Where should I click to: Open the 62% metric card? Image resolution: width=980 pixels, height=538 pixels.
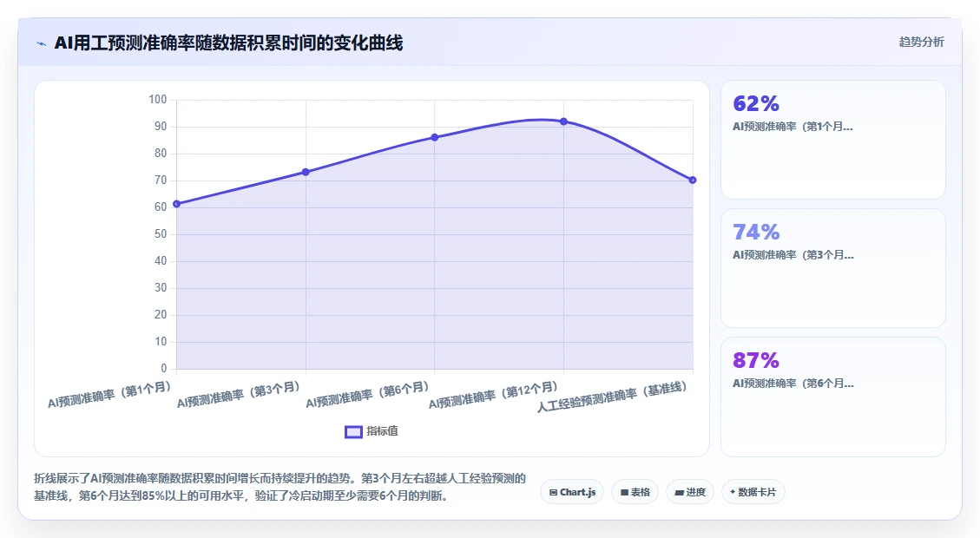coord(833,140)
